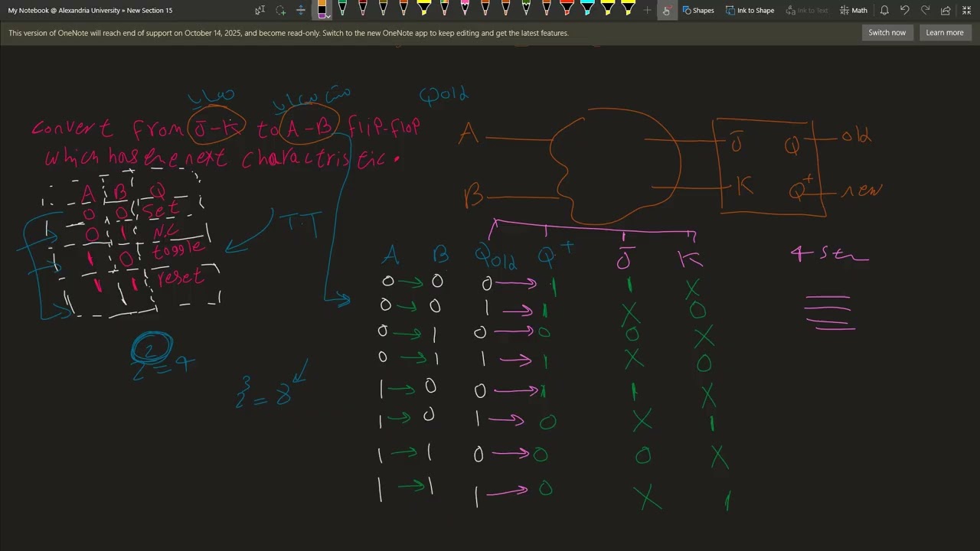The width and height of the screenshot is (980, 551).
Task: Exit full screen mode using the collapse arrows
Action: (966, 10)
